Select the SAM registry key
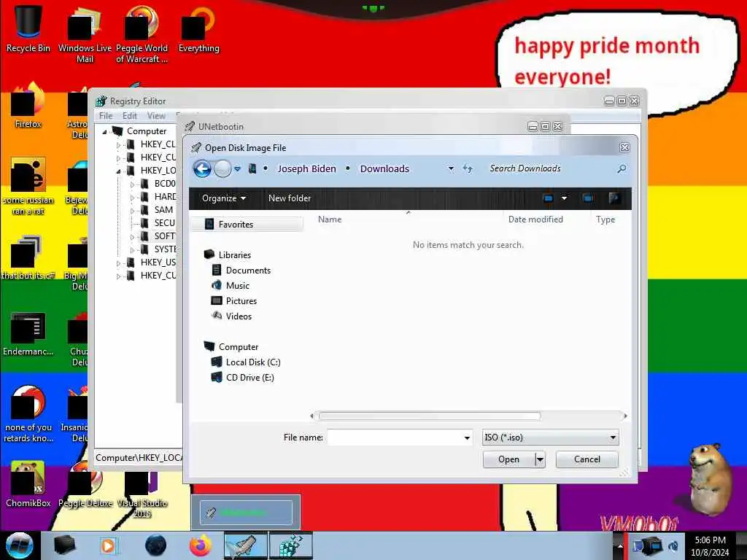747x560 pixels. [x=163, y=210]
